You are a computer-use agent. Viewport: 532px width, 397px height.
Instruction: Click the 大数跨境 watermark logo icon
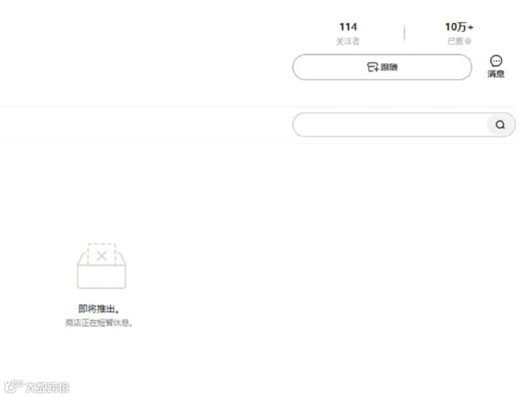click(x=13, y=387)
